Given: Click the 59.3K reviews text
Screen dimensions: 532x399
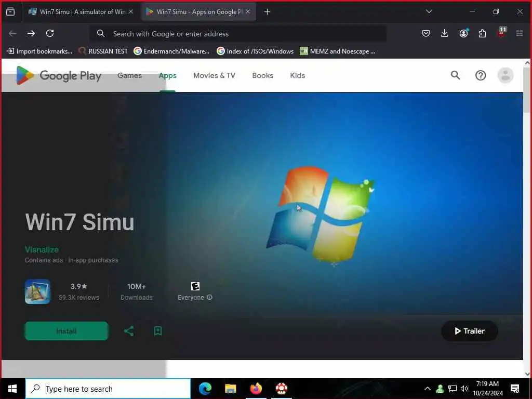Looking at the screenshot, I should point(79,297).
